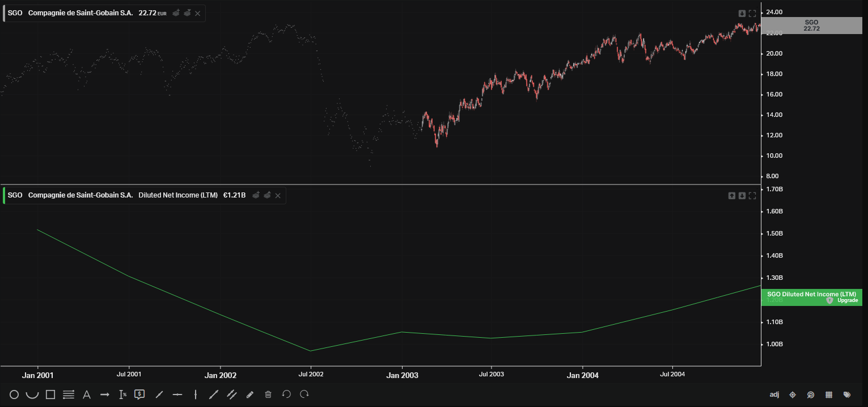Click the trash delete drawings icon
868x407 pixels.
point(268,395)
